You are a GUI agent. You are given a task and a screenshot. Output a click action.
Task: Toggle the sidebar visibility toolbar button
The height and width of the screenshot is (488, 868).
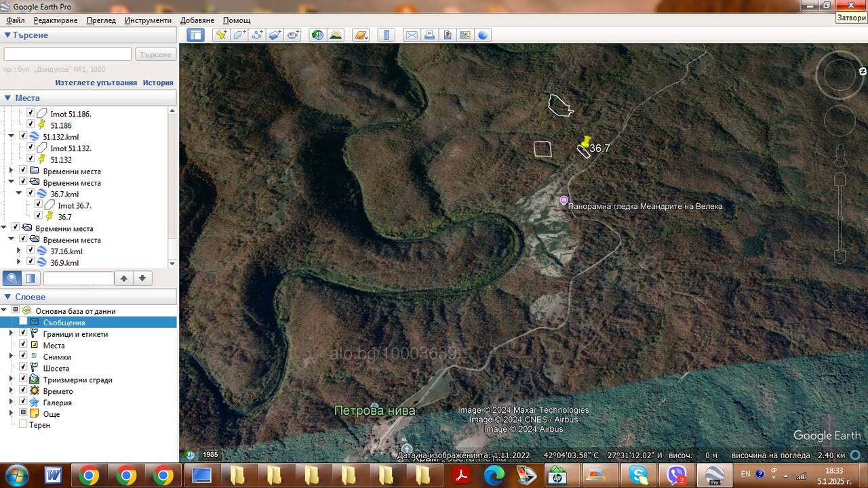click(x=196, y=35)
